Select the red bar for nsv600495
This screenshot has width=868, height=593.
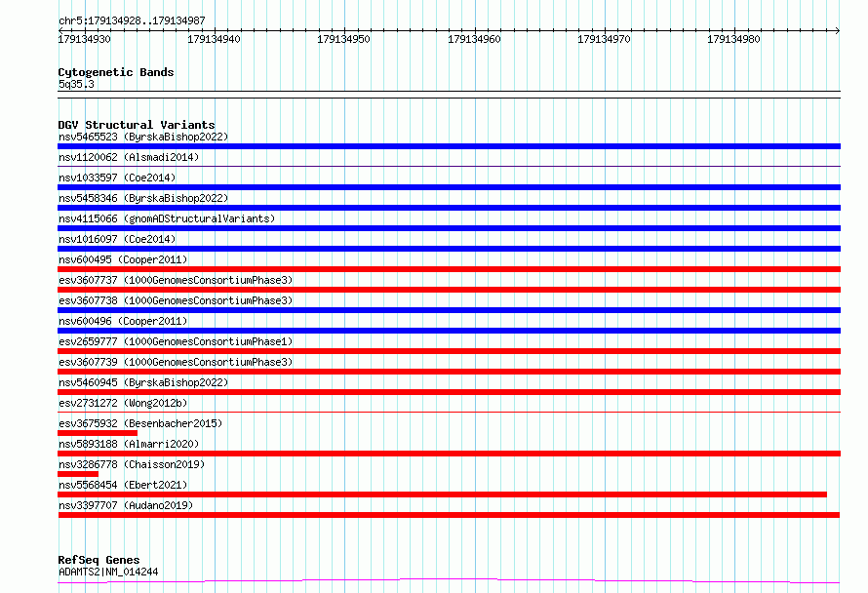pyautogui.click(x=449, y=269)
